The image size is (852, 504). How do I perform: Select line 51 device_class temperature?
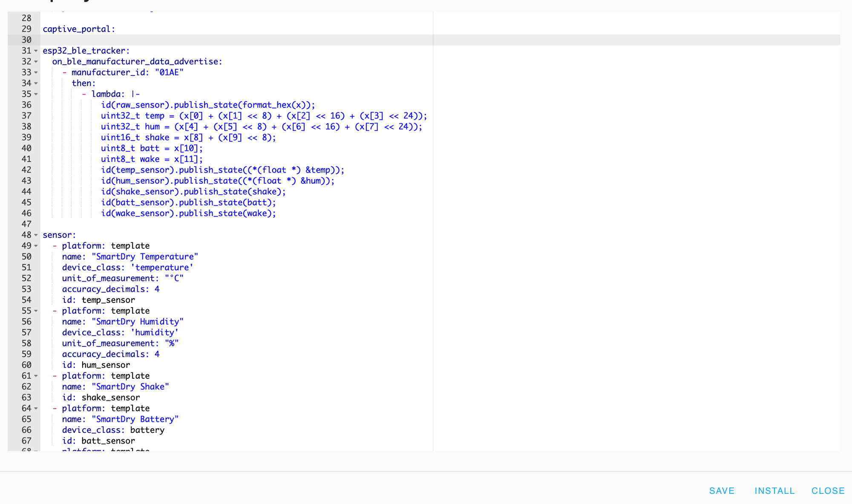pos(127,268)
